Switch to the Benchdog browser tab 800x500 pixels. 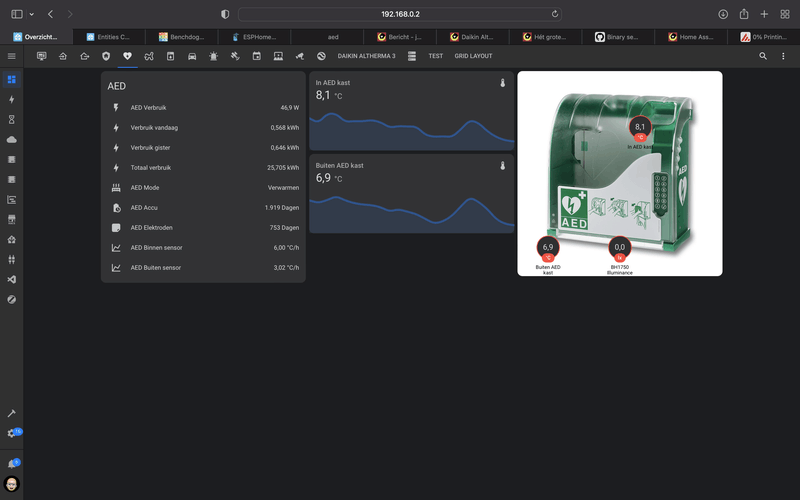[182, 37]
